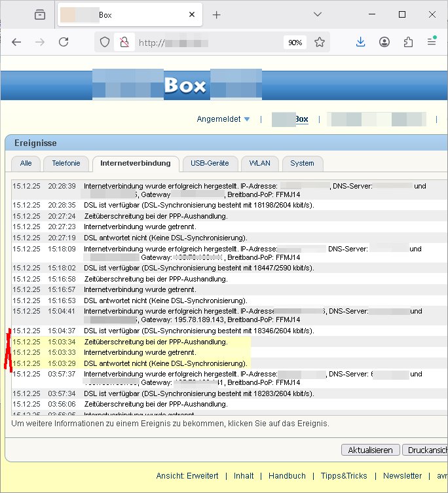Image resolution: width=448 pixels, height=493 pixels.
Task: Reload the page with the refresh icon
Action: point(64,42)
